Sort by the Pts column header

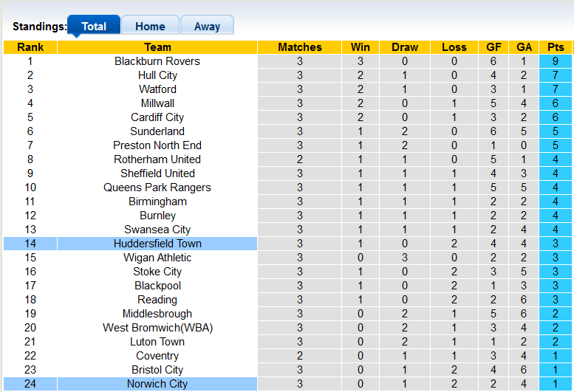pyautogui.click(x=556, y=47)
